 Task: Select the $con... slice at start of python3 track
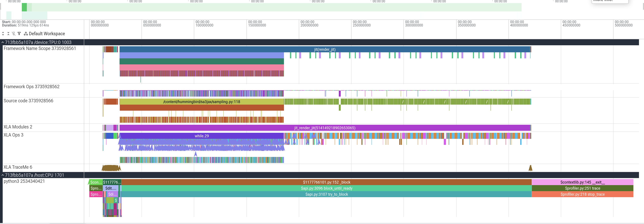(96, 182)
